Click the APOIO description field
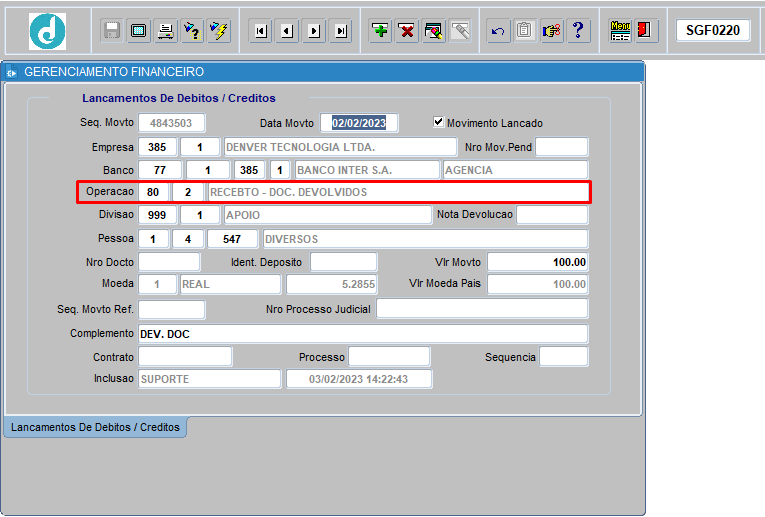The height and width of the screenshot is (517, 765). (328, 215)
